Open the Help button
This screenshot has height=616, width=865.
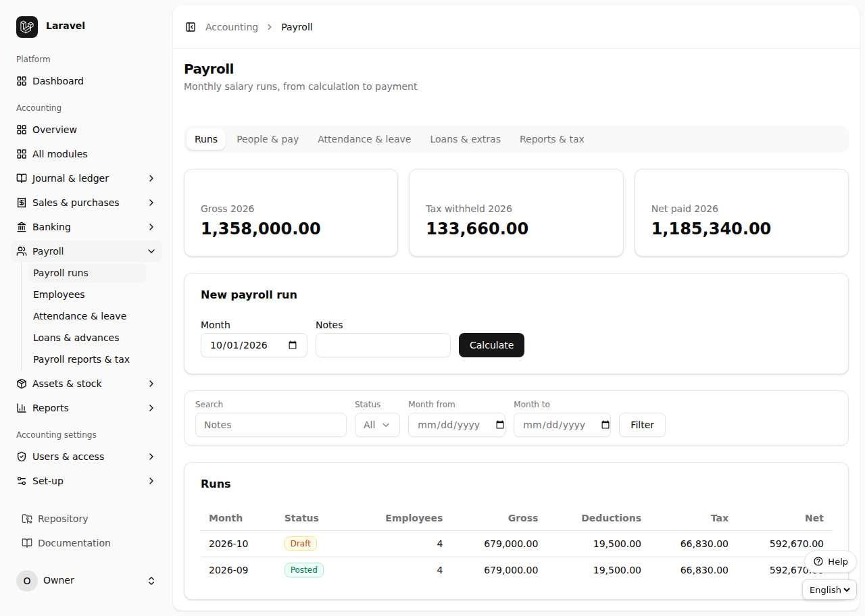tap(831, 562)
